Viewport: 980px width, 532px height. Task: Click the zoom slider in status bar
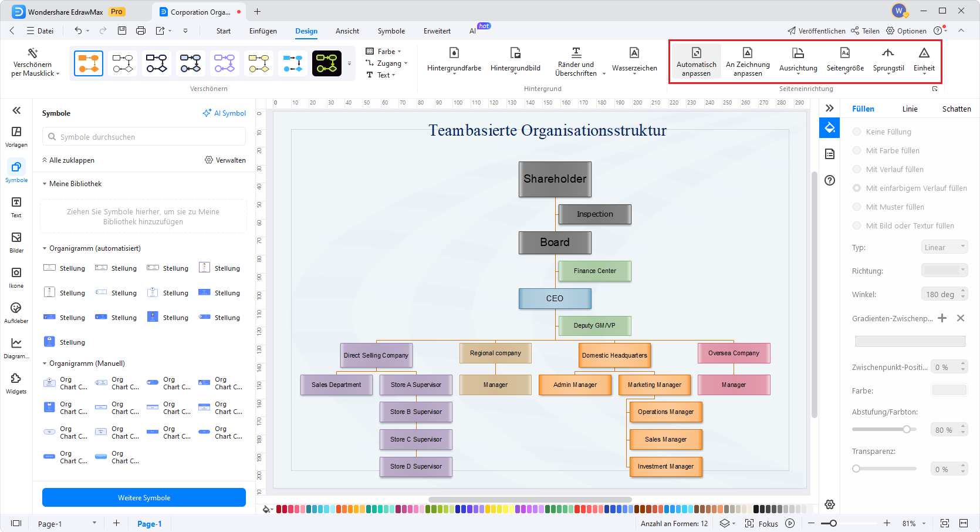coord(833,523)
